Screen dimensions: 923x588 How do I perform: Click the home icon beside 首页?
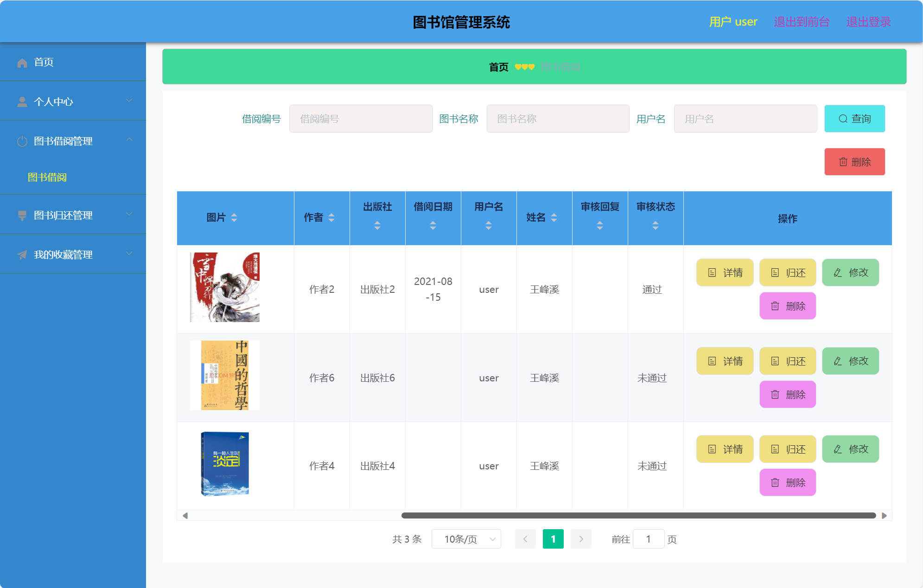click(22, 62)
